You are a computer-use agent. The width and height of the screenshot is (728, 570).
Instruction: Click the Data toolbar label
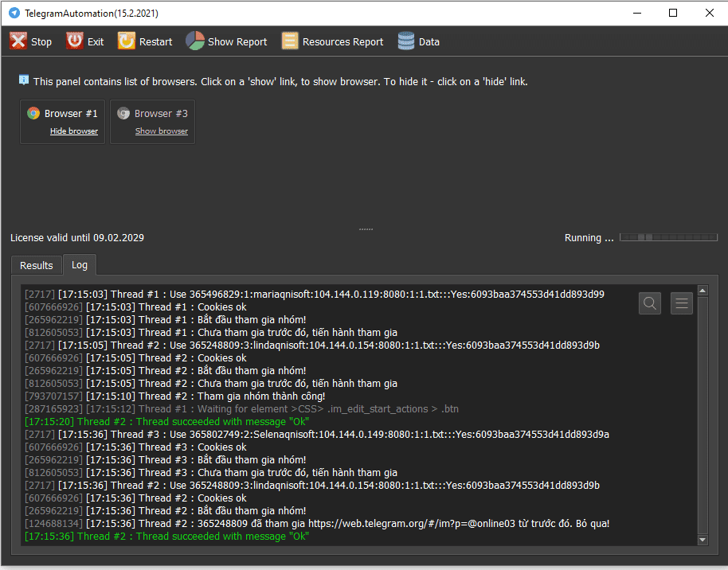coord(429,41)
